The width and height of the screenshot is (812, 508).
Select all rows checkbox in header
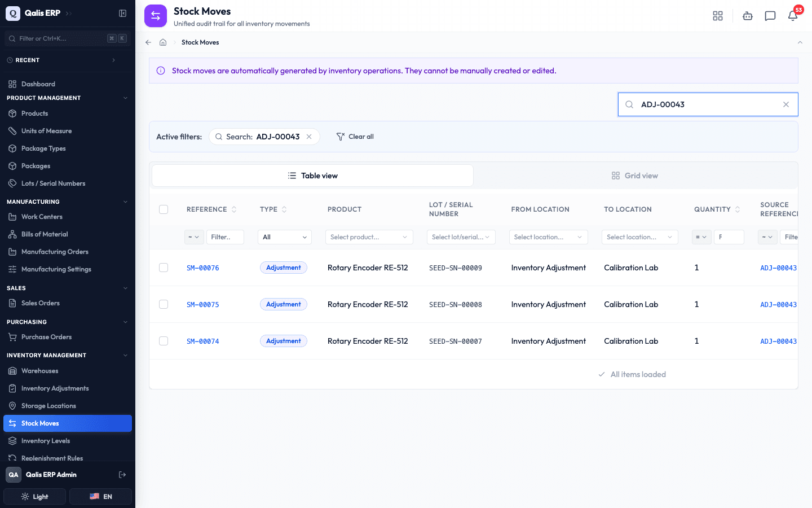(164, 209)
